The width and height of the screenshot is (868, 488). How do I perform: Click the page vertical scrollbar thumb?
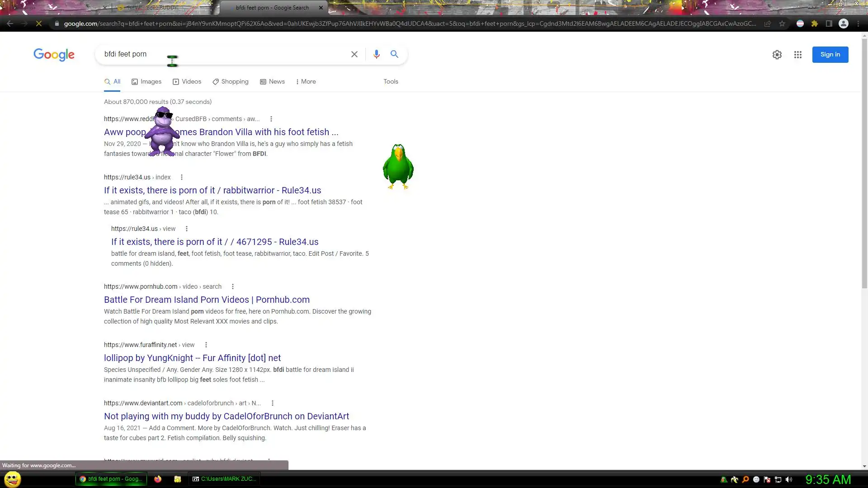point(864,163)
